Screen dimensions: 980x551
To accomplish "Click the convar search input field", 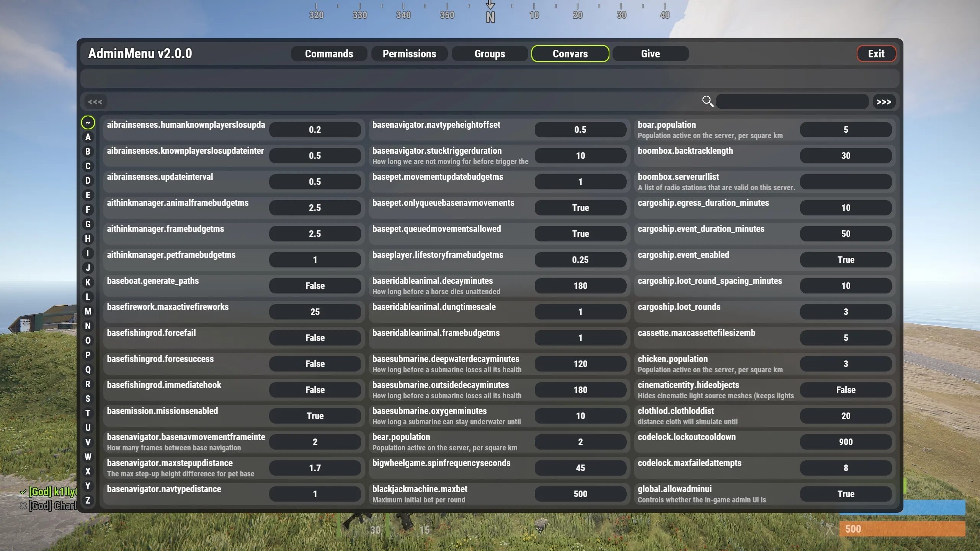I will (792, 102).
